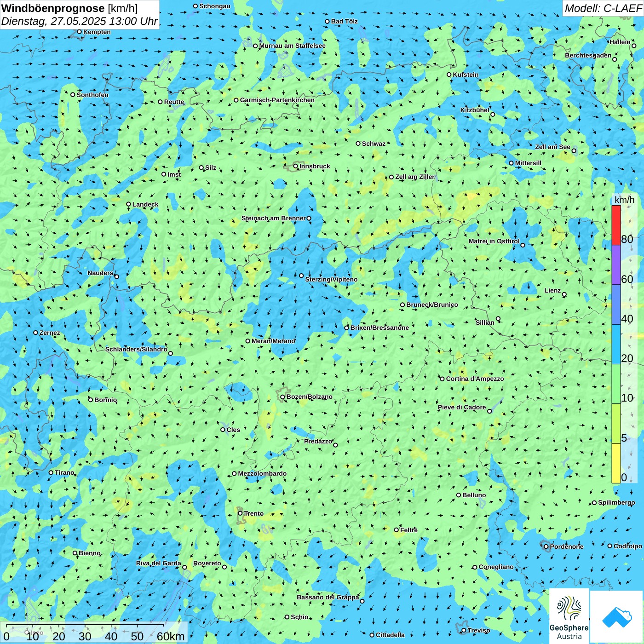Image resolution: width=644 pixels, height=644 pixels.
Task: Click the 'Brixen/Bressanone' label
Action: [x=379, y=328]
